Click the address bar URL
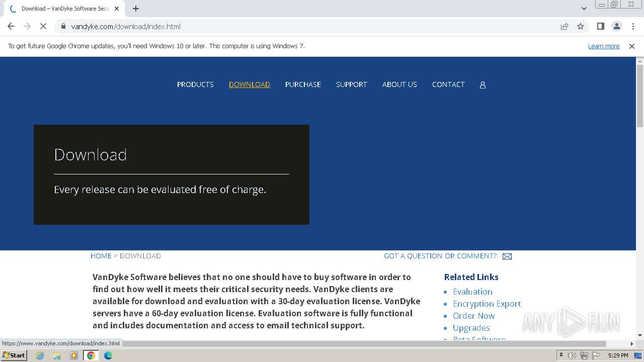This screenshot has height=362, width=644. click(126, 26)
